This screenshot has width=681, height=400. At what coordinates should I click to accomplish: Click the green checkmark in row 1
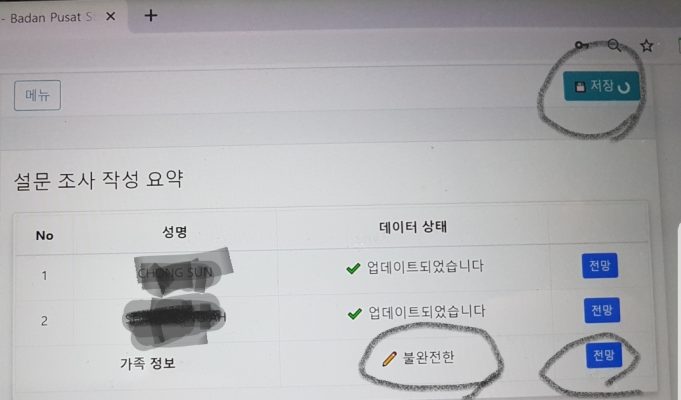pos(353,268)
